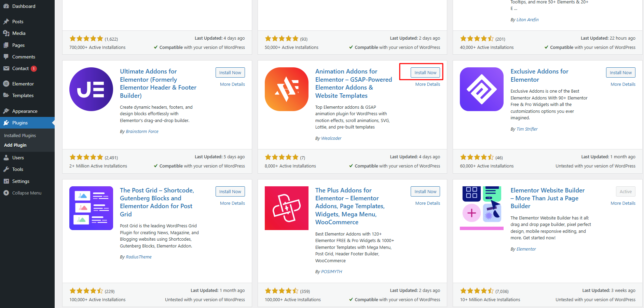Open the Pages menu item
The height and width of the screenshot is (308, 644).
pyautogui.click(x=27, y=45)
